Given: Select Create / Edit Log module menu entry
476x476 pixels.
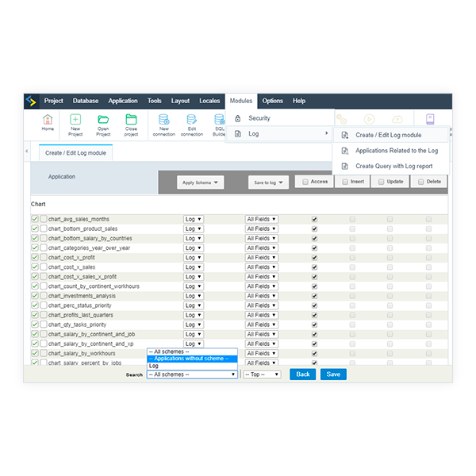Looking at the screenshot, I should pyautogui.click(x=388, y=135).
